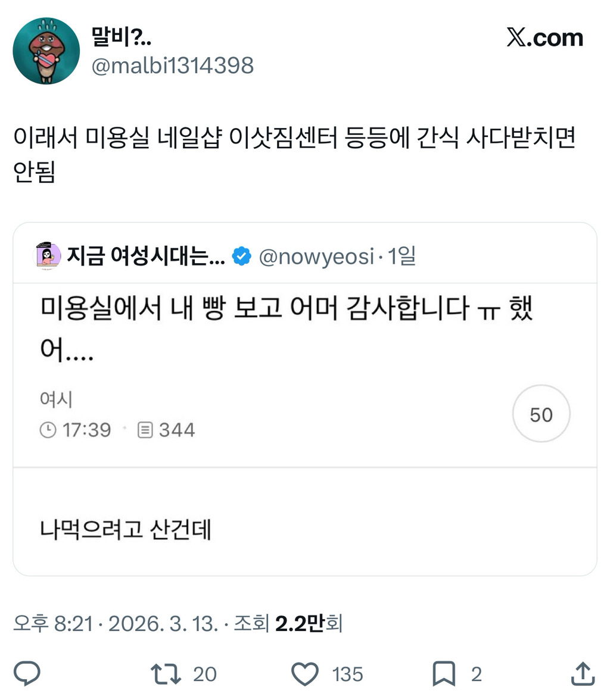Click the X.com logo
Screen dimensions: 610x700
point(544,38)
